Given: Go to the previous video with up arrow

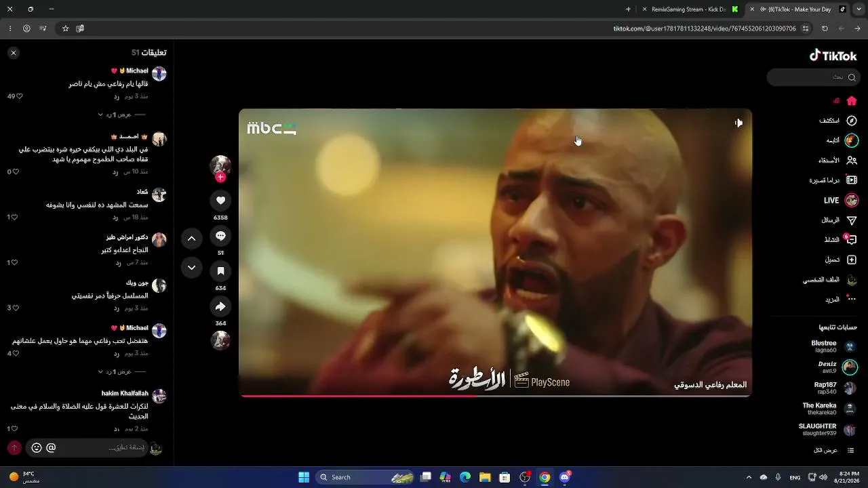Looking at the screenshot, I should 191,239.
